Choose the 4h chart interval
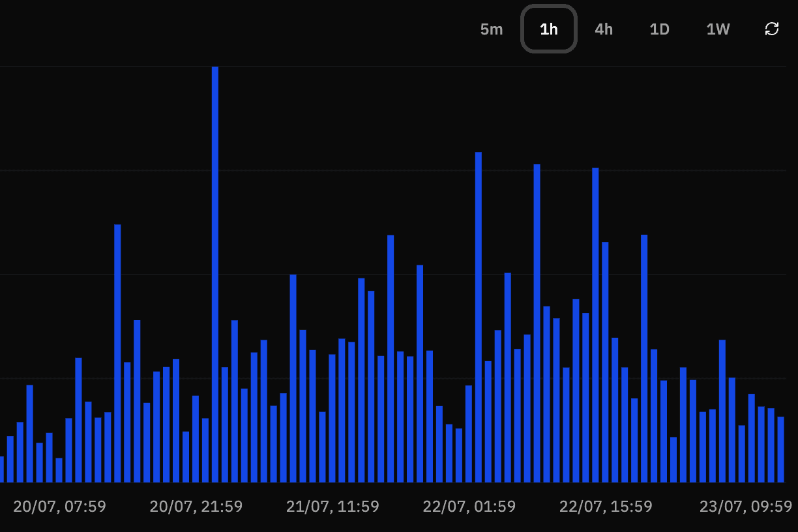 pyautogui.click(x=604, y=29)
